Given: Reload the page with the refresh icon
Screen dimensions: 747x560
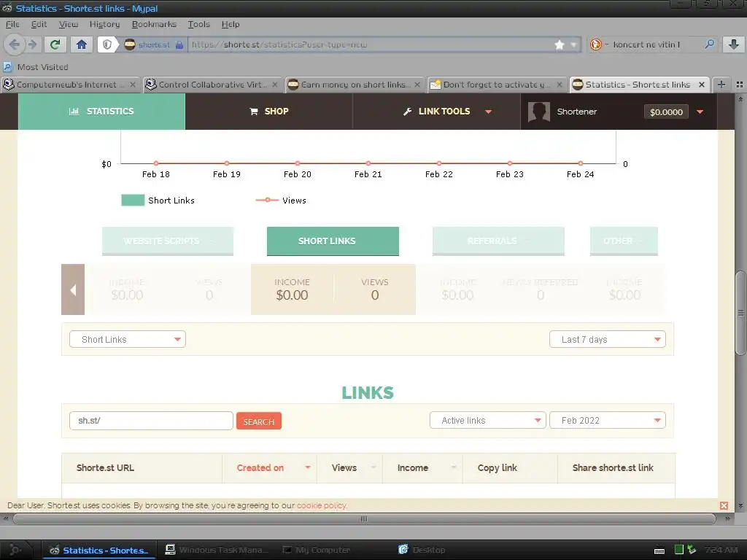Looking at the screenshot, I should (55, 44).
